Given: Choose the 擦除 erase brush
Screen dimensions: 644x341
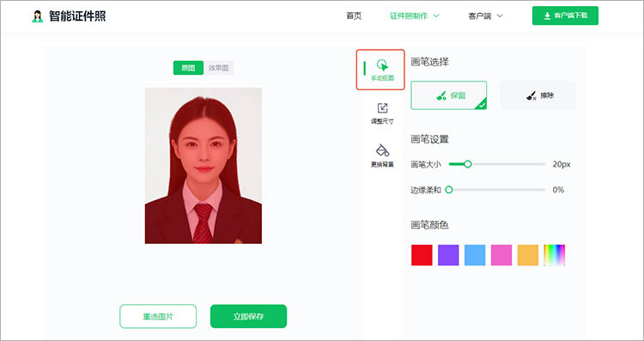Looking at the screenshot, I should (x=538, y=95).
